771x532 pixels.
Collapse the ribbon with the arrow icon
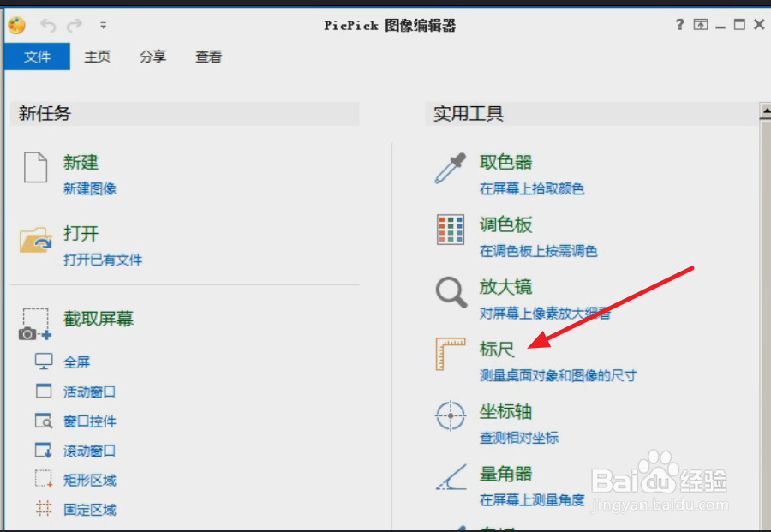(701, 24)
